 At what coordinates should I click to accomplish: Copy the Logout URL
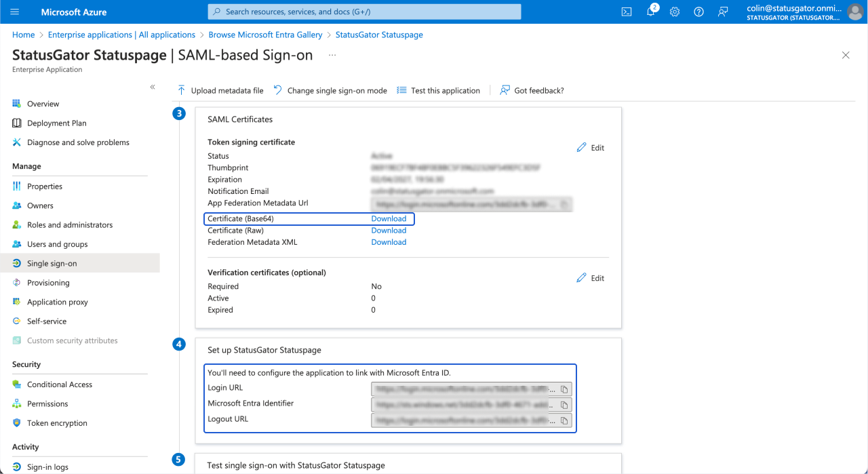pos(565,420)
